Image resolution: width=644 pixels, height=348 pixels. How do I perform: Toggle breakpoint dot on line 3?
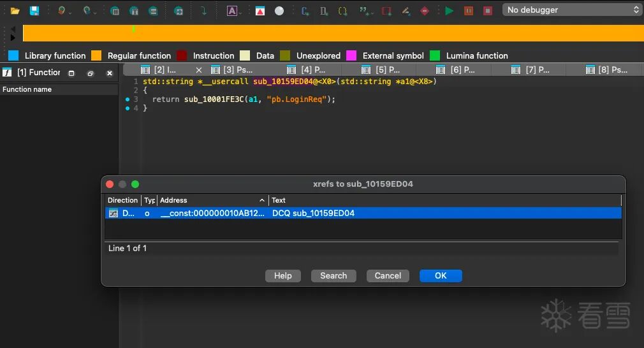click(x=128, y=99)
